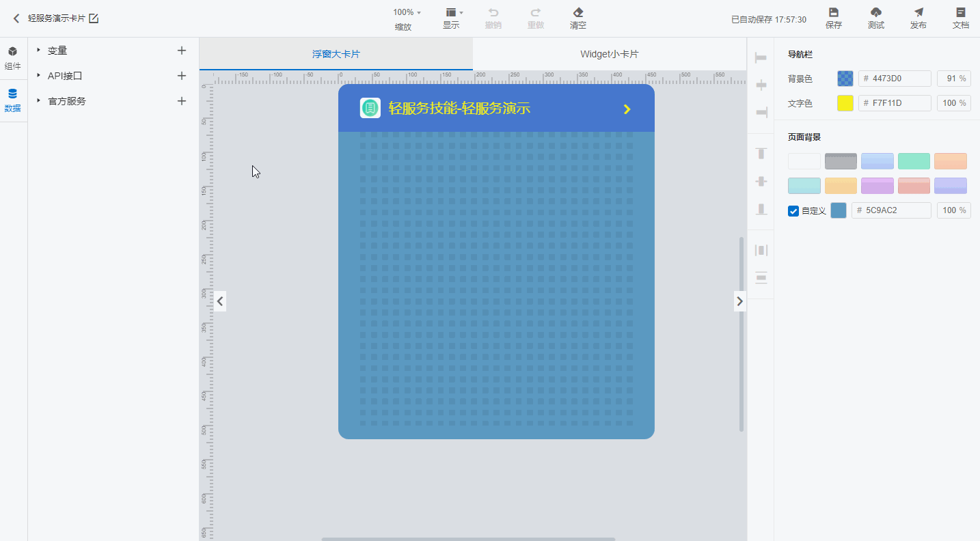Align bottom icon in alignment bar
The image size is (980, 541).
pos(761,209)
